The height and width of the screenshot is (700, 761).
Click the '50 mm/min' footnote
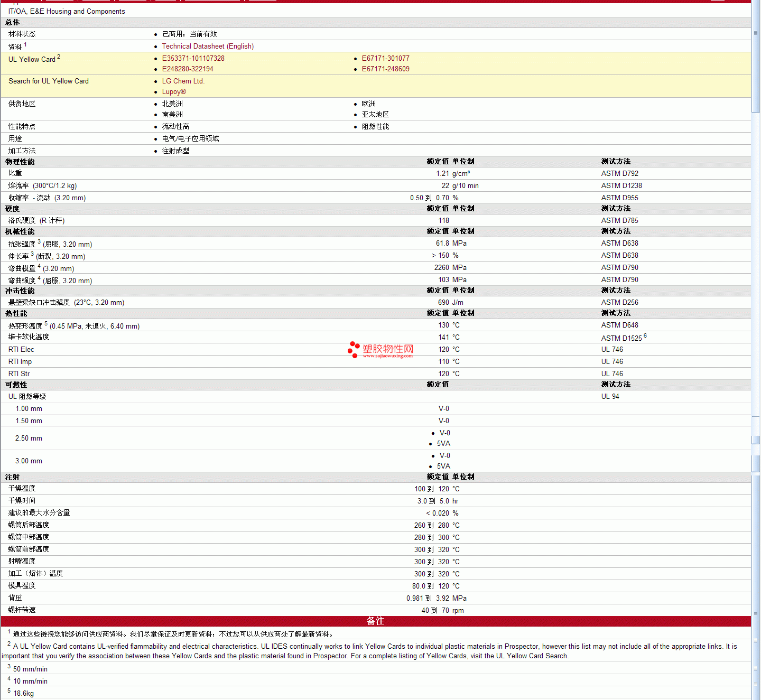point(30,669)
